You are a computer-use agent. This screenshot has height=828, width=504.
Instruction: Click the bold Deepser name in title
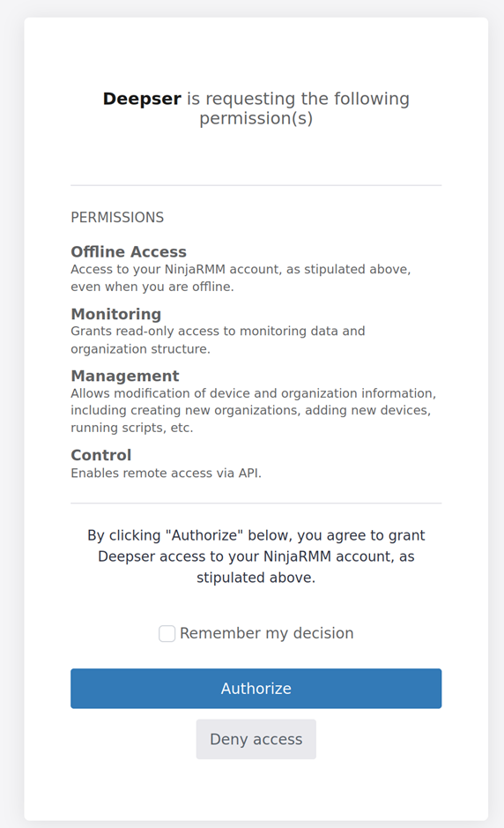point(142,99)
